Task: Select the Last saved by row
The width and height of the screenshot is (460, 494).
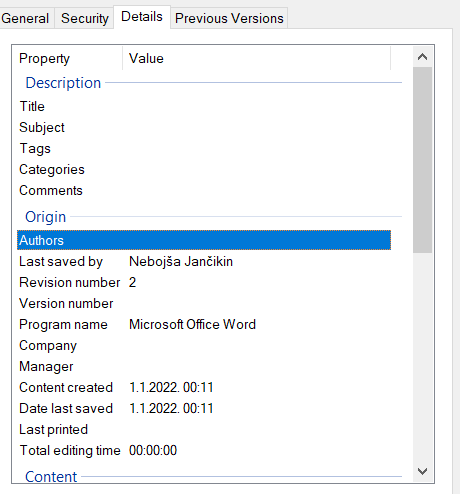Action: coord(204,261)
